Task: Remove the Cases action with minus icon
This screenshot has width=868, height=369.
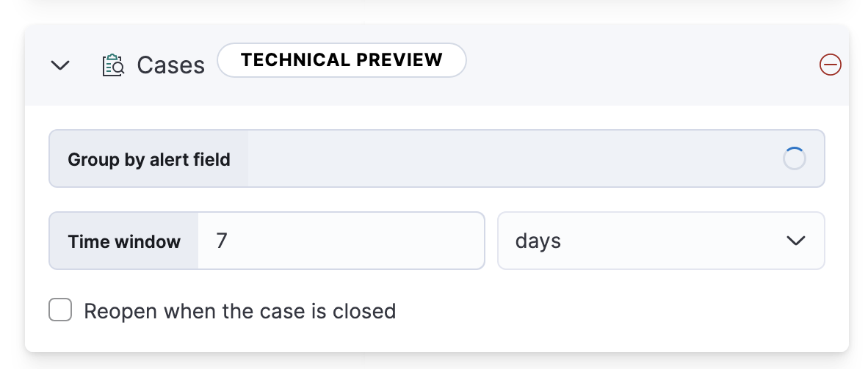Action: 830,65
